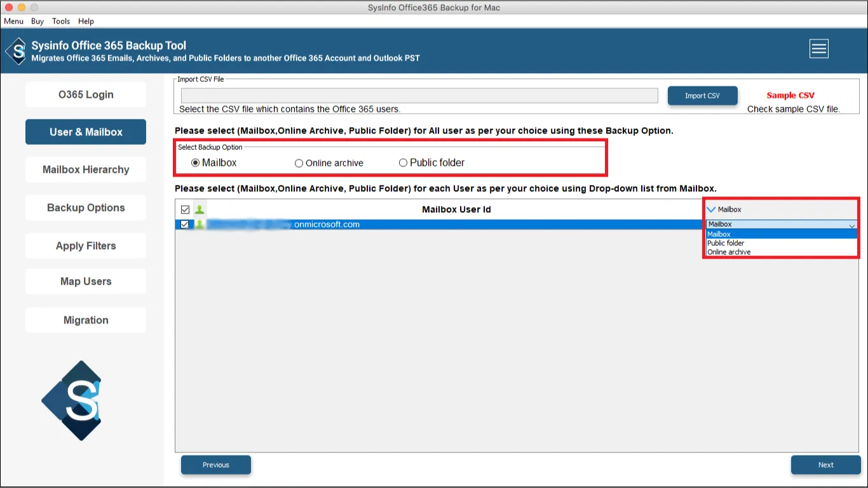Viewport: 868px width, 488px height.
Task: Open the Sample CSV link
Action: [790, 95]
